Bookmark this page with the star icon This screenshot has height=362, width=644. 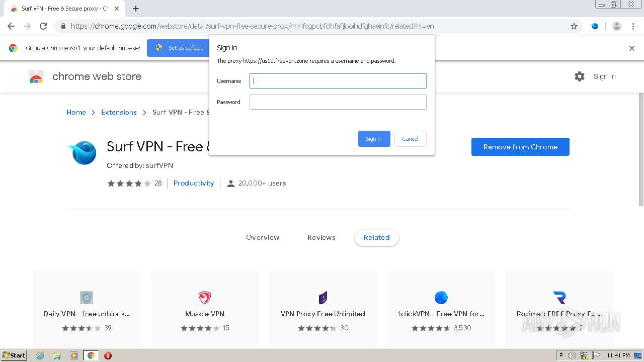pos(574,26)
